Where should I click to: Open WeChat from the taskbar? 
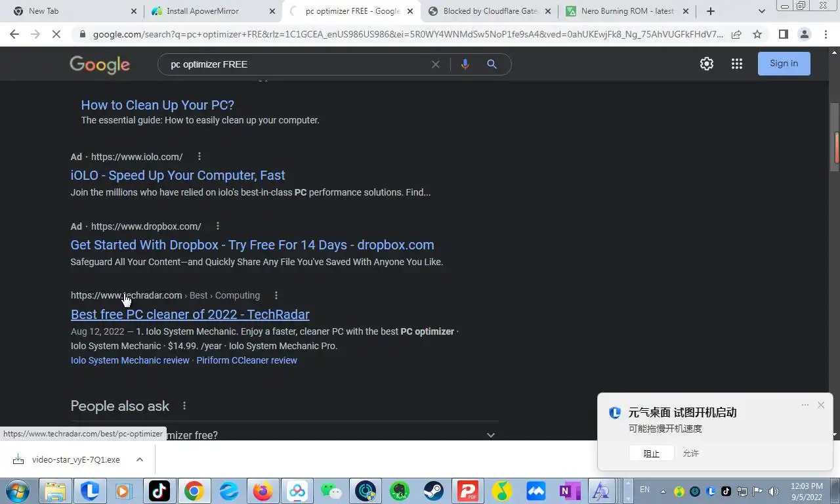tap(331, 491)
